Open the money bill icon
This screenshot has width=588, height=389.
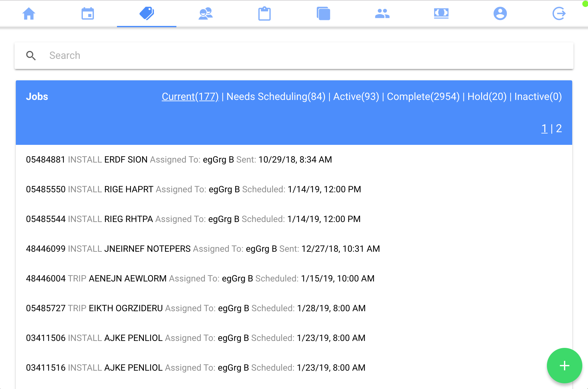point(441,14)
